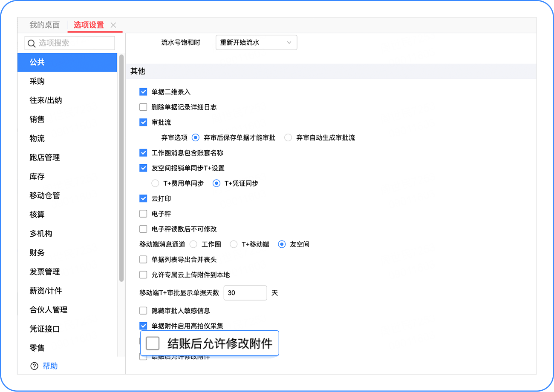Check the highlighted 结账后允许修改附件 checkbox
The height and width of the screenshot is (392, 554).
tap(153, 343)
